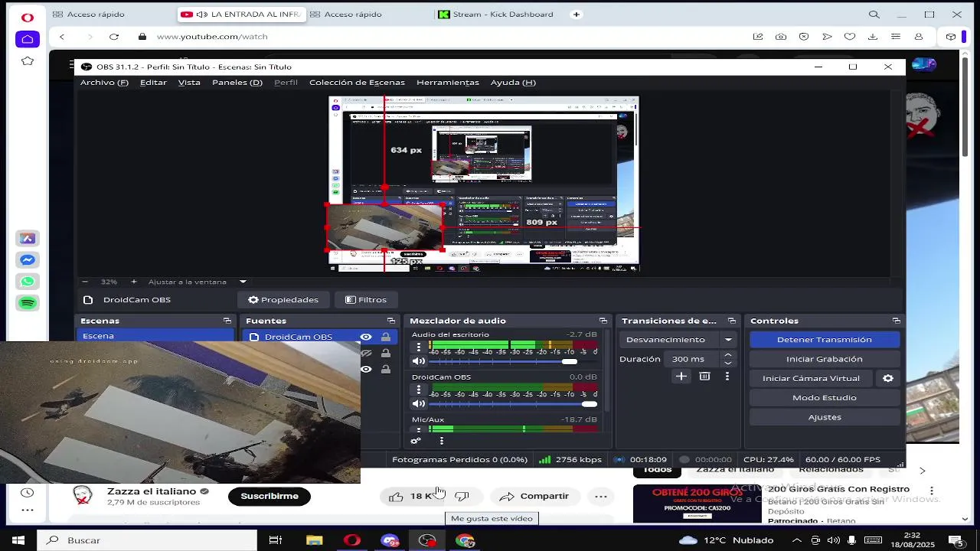Open Desvanecimiento transition dropdown
This screenshot has height=551, width=980.
678,340
